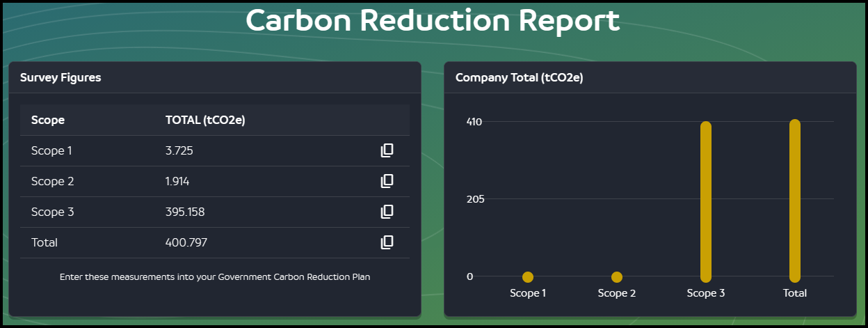Image resolution: width=868 pixels, height=328 pixels.
Task: Click the Total bar in chart
Action: pos(795,201)
